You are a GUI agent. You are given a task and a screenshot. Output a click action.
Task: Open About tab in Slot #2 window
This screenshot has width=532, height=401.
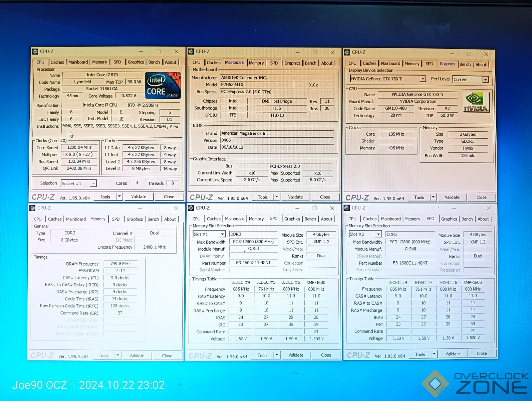point(483,219)
